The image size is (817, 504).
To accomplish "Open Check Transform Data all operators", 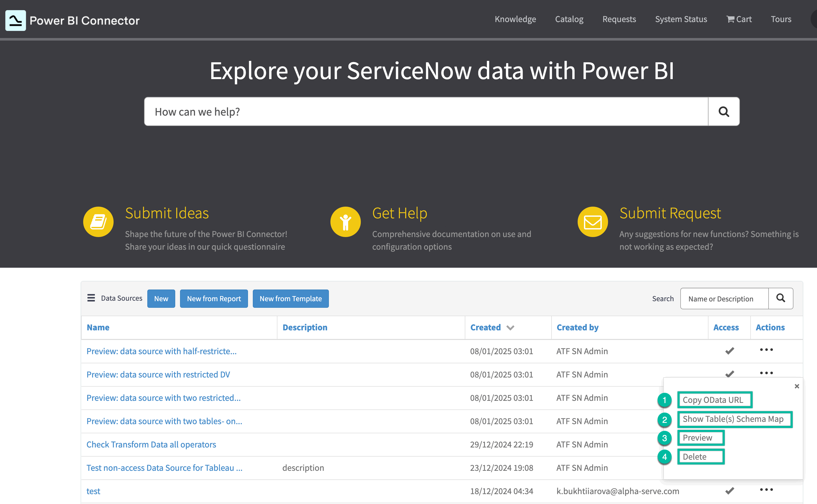I will (151, 444).
